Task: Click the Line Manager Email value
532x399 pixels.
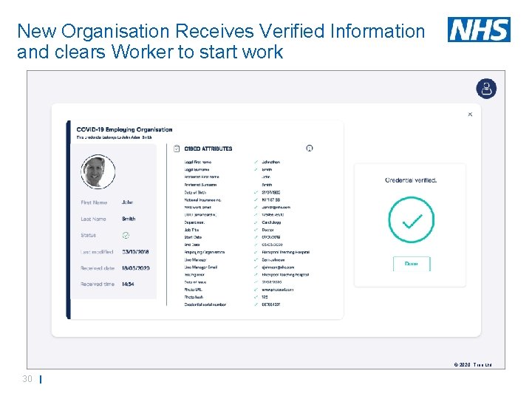Action: (278, 267)
